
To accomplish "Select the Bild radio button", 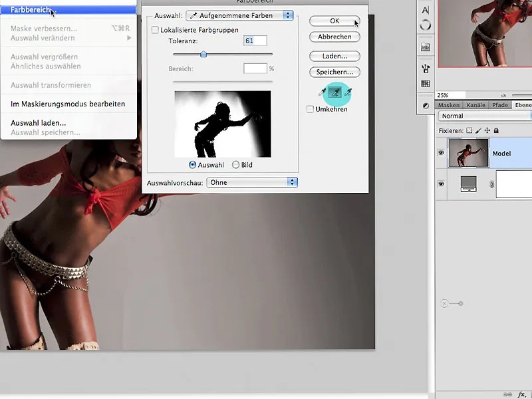I will (x=235, y=165).
